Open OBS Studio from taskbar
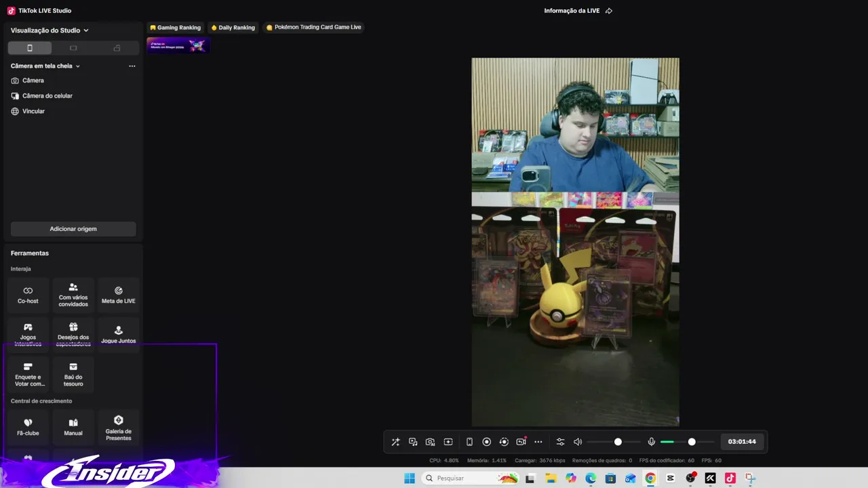This screenshot has height=488, width=868. [x=690, y=479]
